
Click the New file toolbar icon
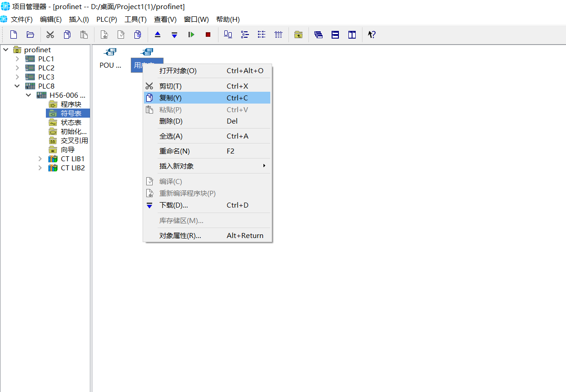pyautogui.click(x=14, y=35)
